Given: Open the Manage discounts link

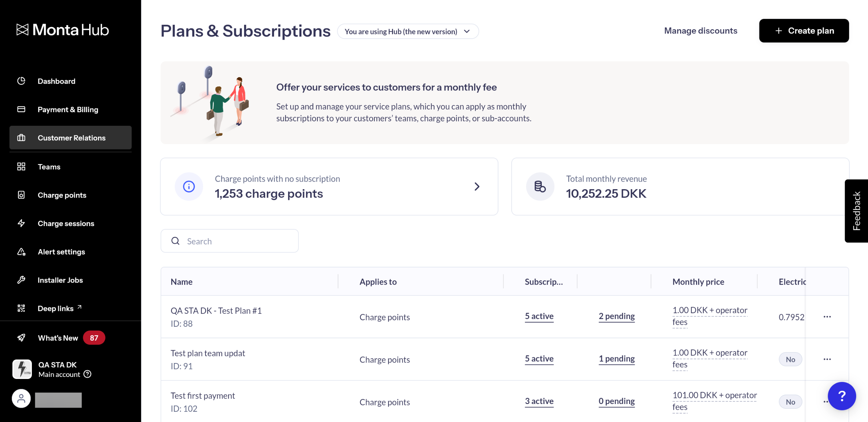Looking at the screenshot, I should [x=701, y=31].
